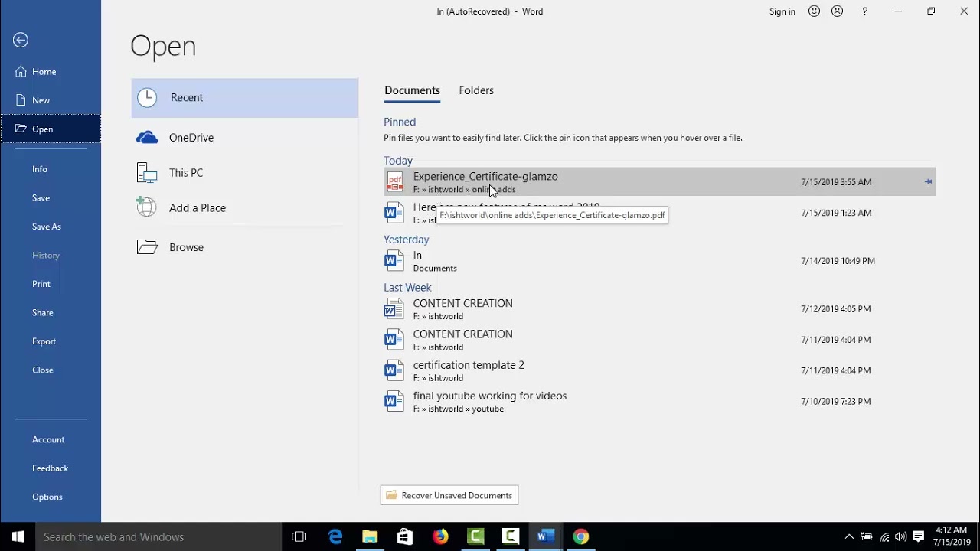
Task: Open final youtube working for videos
Action: tap(660, 402)
